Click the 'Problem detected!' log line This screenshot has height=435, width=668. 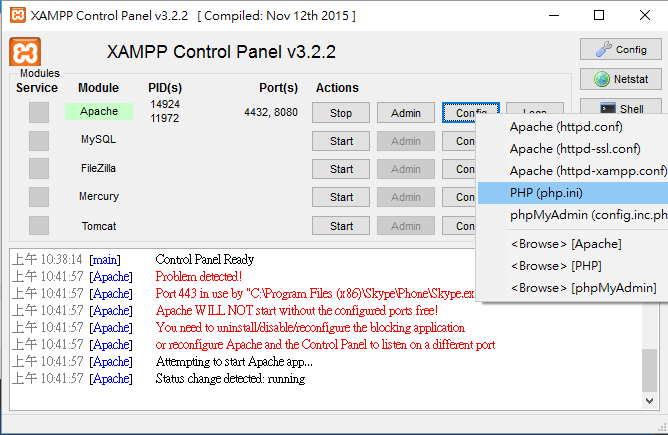(x=199, y=277)
